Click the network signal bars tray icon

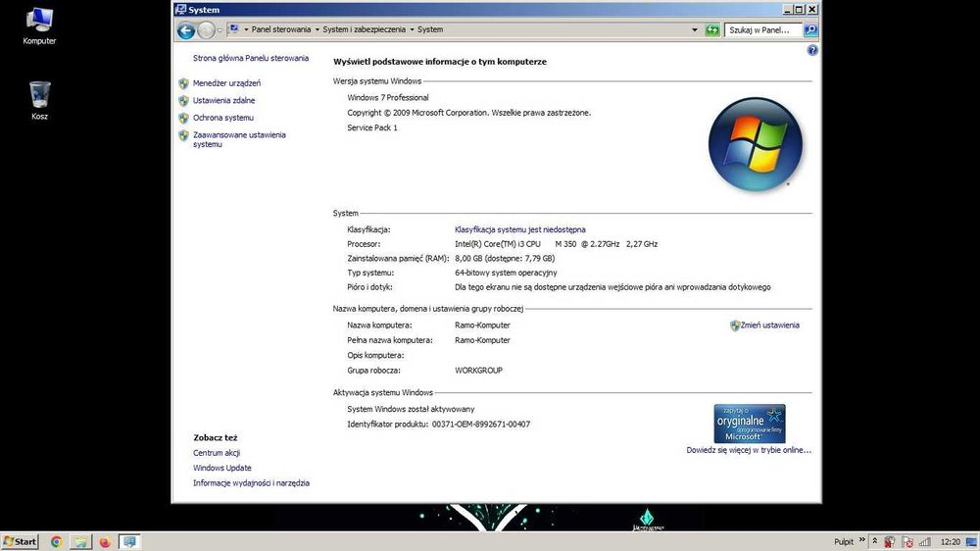coord(925,541)
